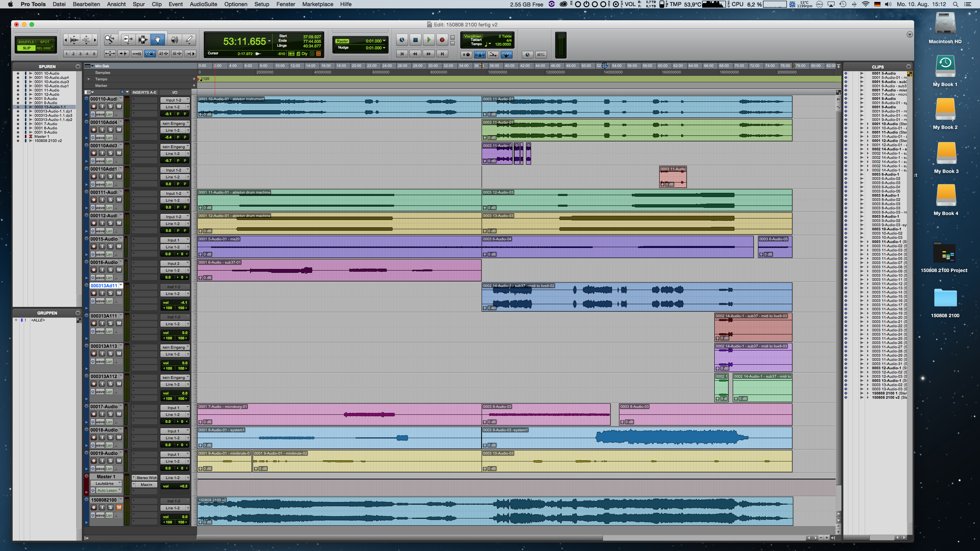Select the Zoomer tool in the toolbar

(x=110, y=39)
